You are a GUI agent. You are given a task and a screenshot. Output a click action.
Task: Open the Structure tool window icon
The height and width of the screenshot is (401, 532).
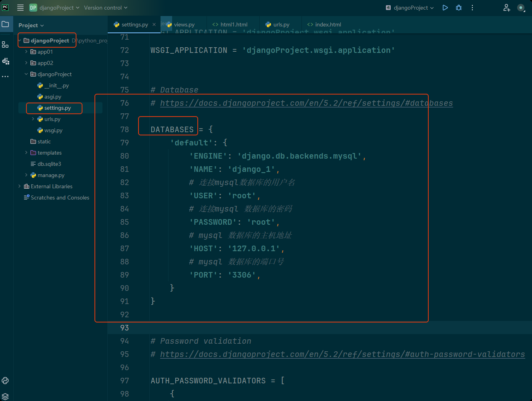click(x=5, y=44)
